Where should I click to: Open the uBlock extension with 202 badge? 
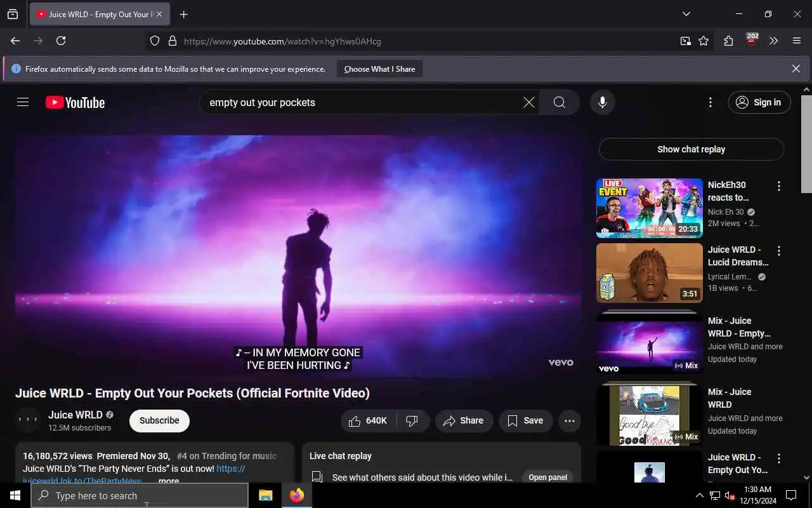point(752,40)
